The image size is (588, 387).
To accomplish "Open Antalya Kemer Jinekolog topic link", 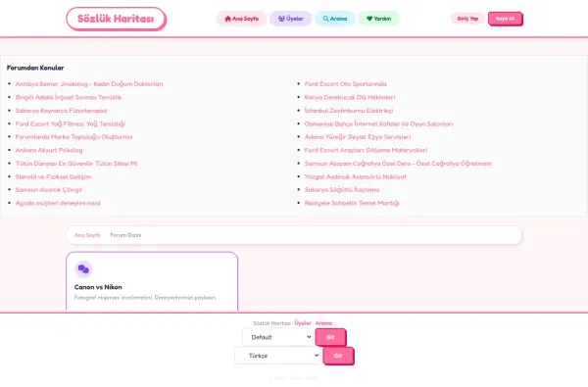I will (x=89, y=84).
